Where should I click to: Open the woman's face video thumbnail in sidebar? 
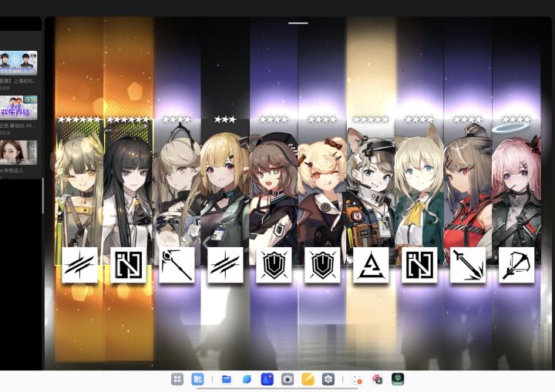click(18, 152)
